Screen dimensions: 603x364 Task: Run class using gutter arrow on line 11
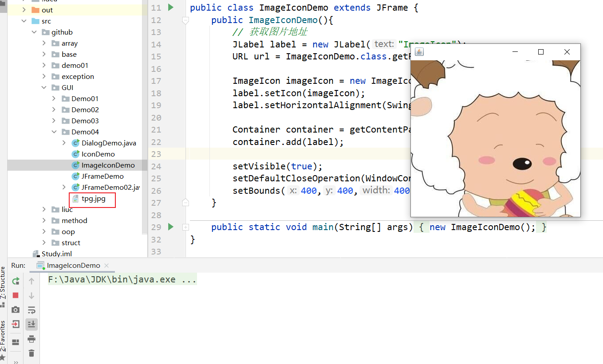(171, 8)
